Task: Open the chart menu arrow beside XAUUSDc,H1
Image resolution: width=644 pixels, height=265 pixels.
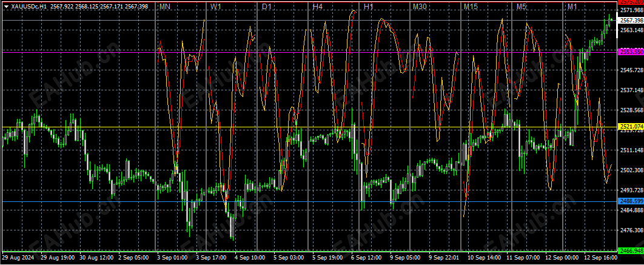Action: pos(5,7)
